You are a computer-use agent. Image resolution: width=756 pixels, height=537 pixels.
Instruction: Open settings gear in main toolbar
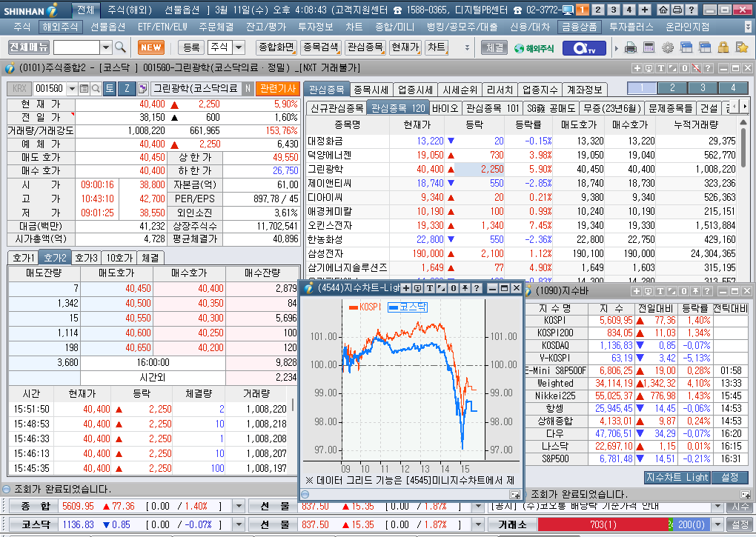[668, 47]
